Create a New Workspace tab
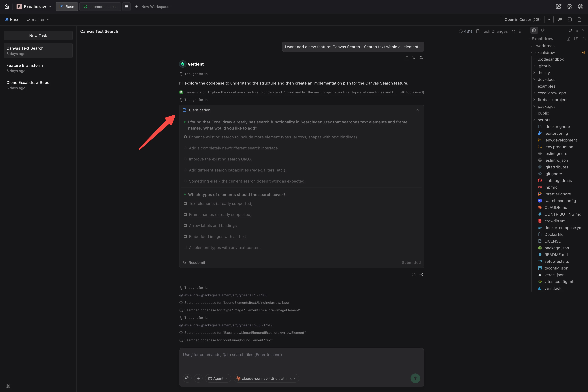 point(152,6)
